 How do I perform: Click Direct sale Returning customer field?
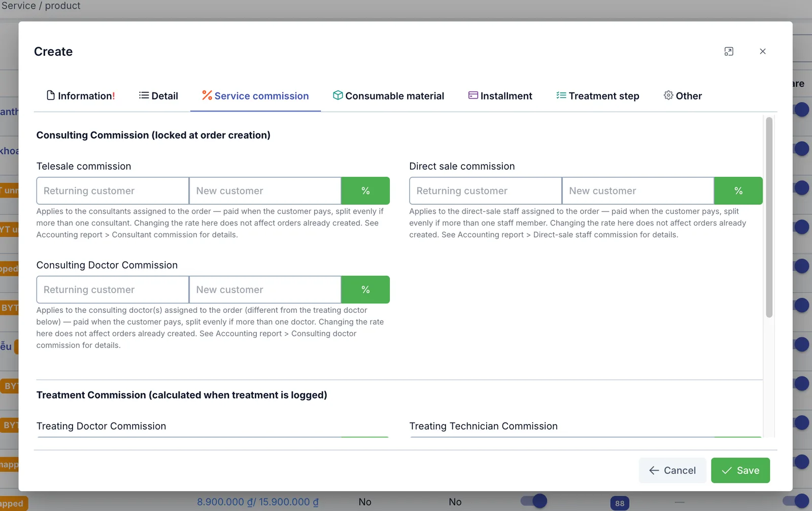(486, 191)
